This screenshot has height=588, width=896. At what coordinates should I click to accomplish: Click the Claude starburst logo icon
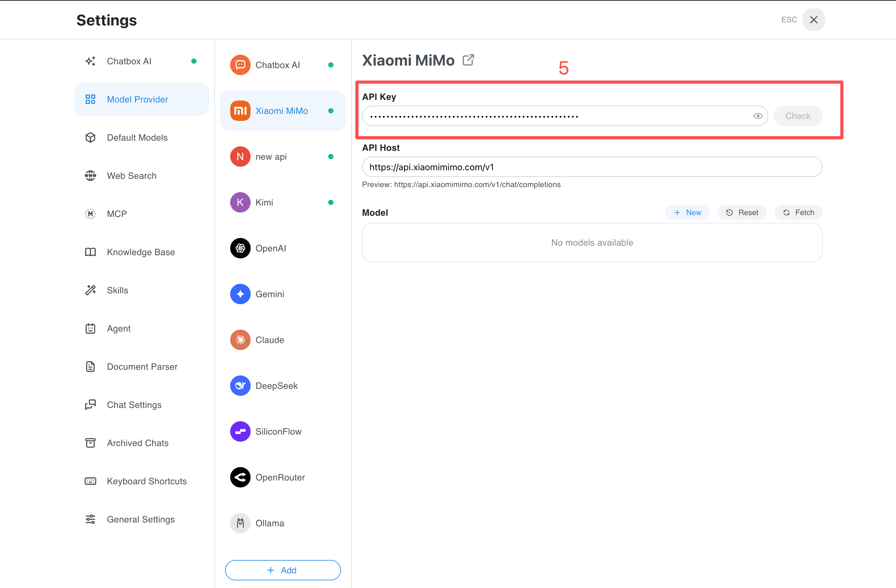(x=240, y=340)
